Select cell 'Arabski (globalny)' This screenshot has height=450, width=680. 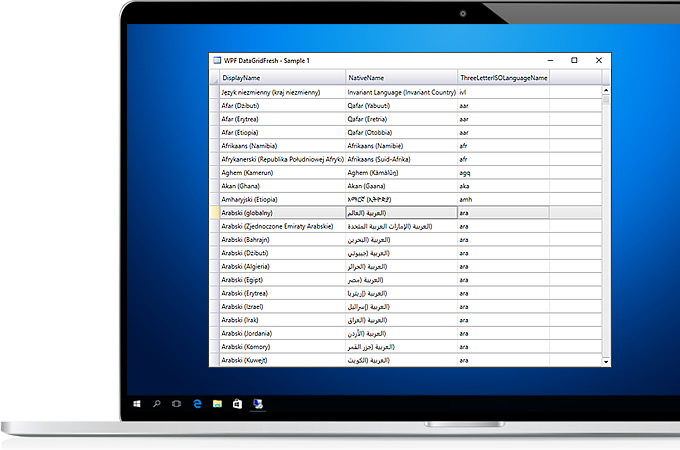tap(282, 212)
